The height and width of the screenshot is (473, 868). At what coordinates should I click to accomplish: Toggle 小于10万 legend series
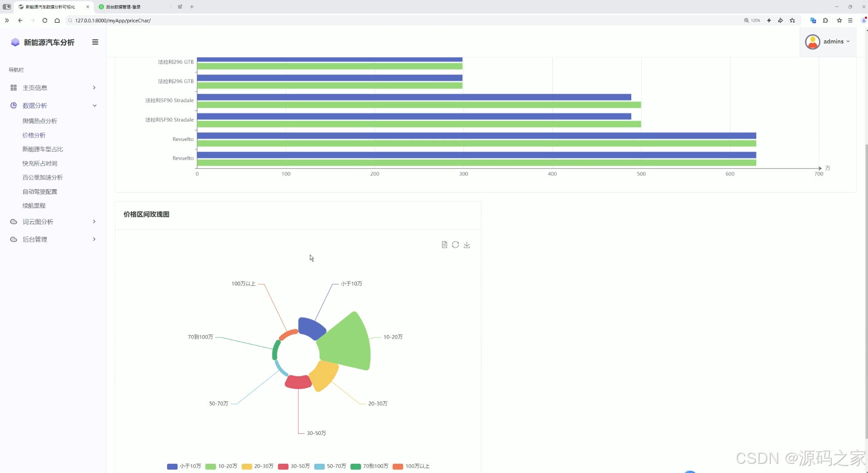(184, 466)
